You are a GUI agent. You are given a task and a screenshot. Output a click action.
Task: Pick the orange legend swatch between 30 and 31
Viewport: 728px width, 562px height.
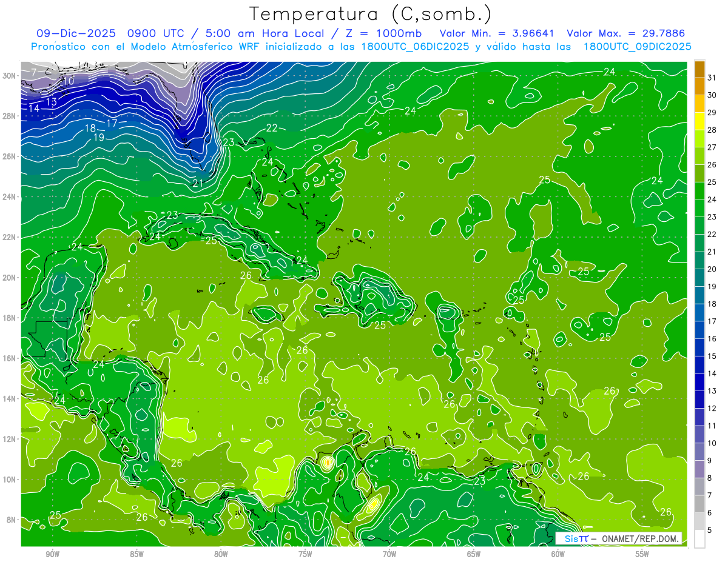tap(699, 87)
